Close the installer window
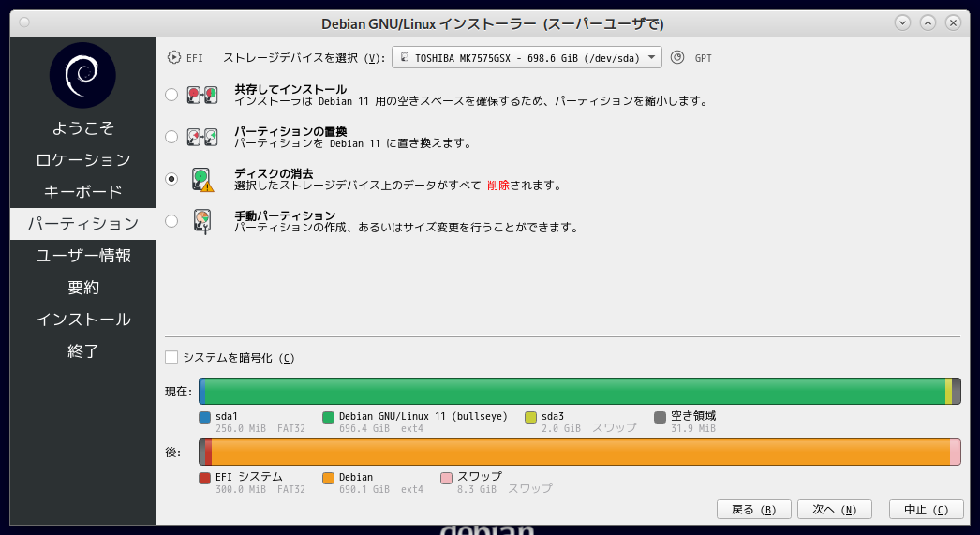Image resolution: width=980 pixels, height=535 pixels. [953, 23]
